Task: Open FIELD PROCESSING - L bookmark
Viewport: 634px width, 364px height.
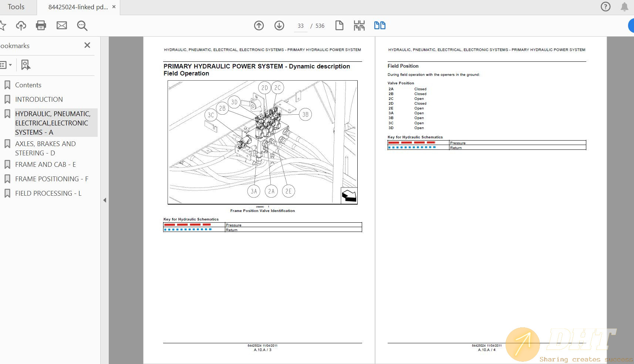Action: pyautogui.click(x=48, y=193)
